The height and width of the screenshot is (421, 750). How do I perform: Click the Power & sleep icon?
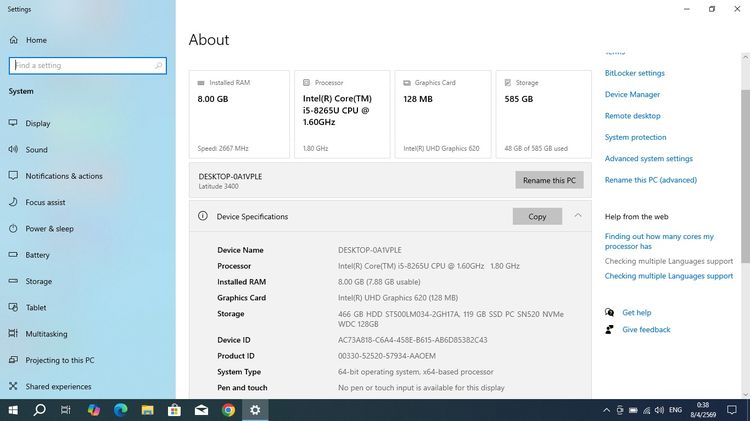(x=13, y=228)
